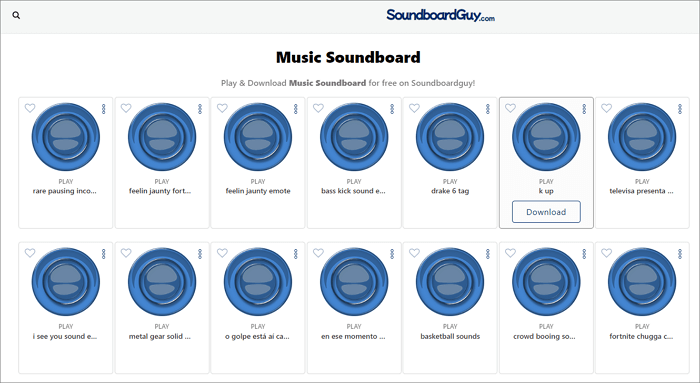Open three-dot menu on 'bass kick sound e...' card

pyautogui.click(x=392, y=109)
